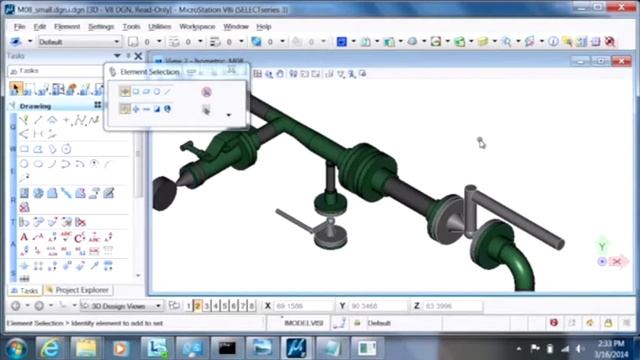Open the Tasks list combo box
This screenshot has width=640, height=360.
(x=55, y=71)
